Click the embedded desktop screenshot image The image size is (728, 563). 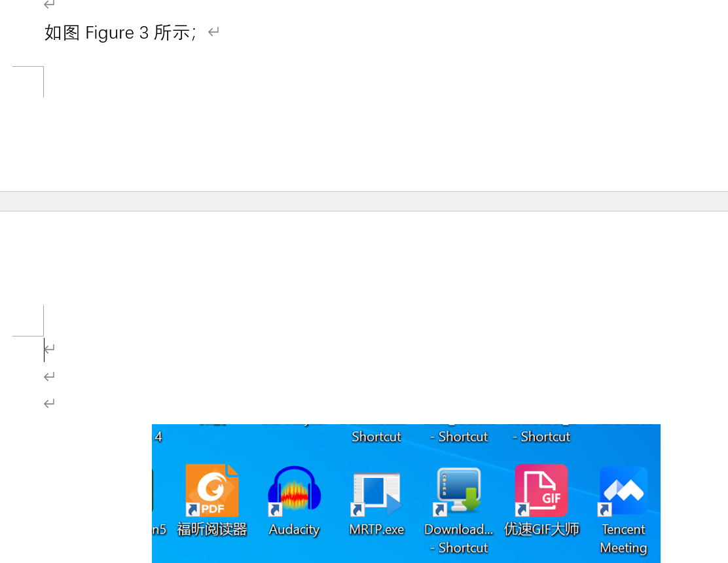point(407,494)
